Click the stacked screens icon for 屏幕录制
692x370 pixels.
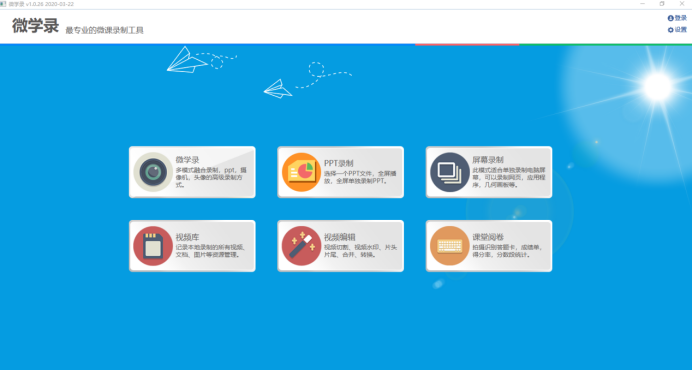point(450,172)
